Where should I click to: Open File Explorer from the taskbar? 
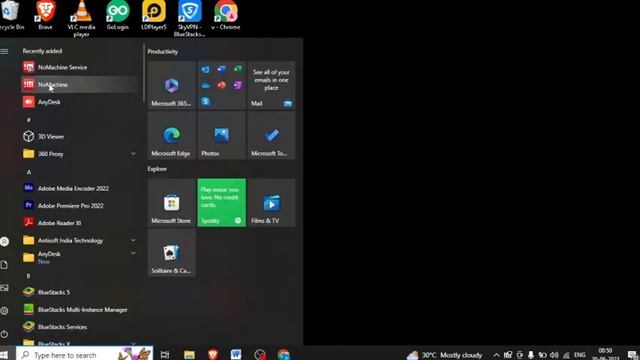click(189, 354)
